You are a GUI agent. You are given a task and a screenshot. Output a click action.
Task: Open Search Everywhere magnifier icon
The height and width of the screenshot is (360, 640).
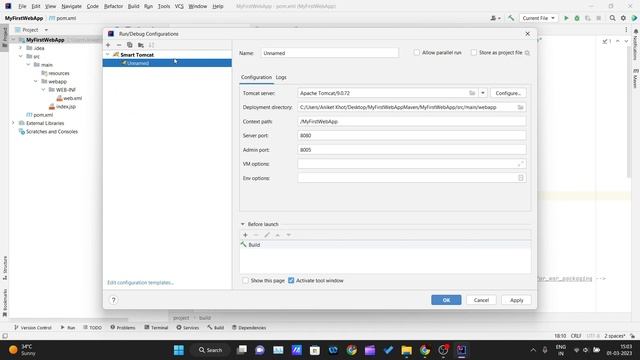point(612,18)
